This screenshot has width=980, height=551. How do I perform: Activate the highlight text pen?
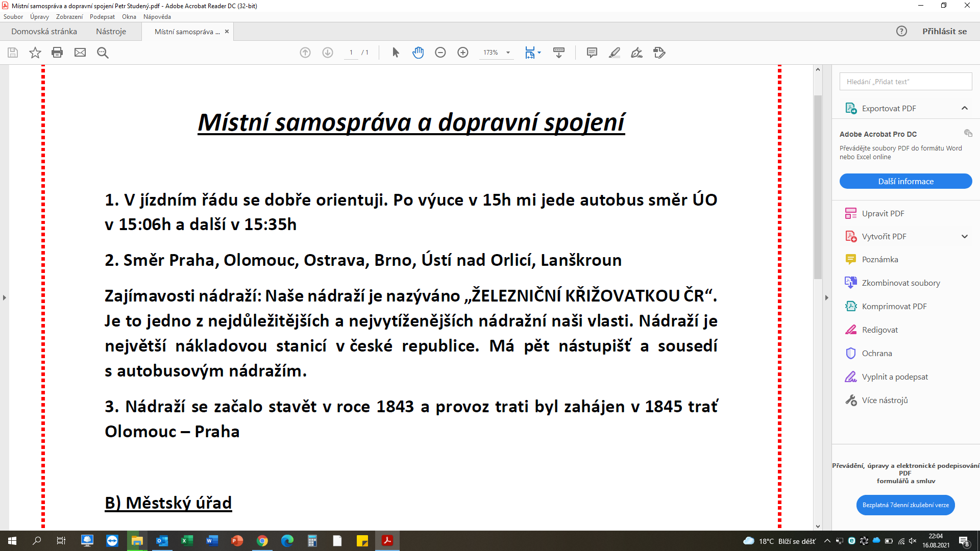tap(615, 53)
